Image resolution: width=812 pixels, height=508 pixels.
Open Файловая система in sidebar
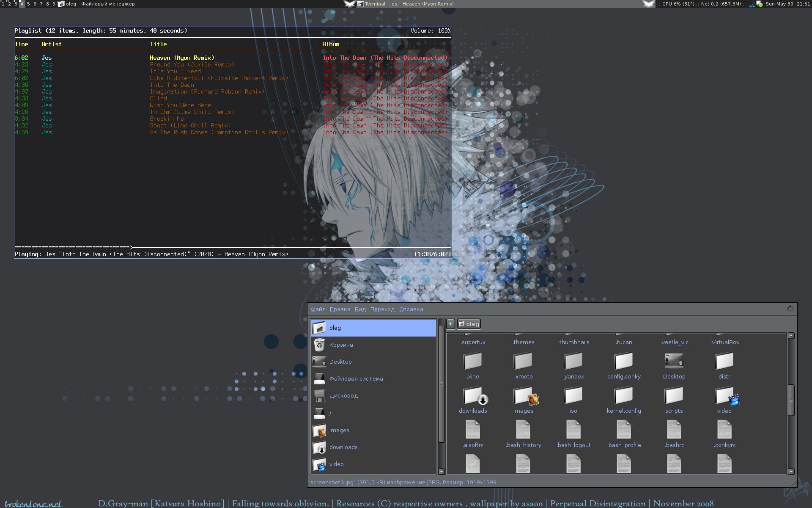(x=373, y=378)
